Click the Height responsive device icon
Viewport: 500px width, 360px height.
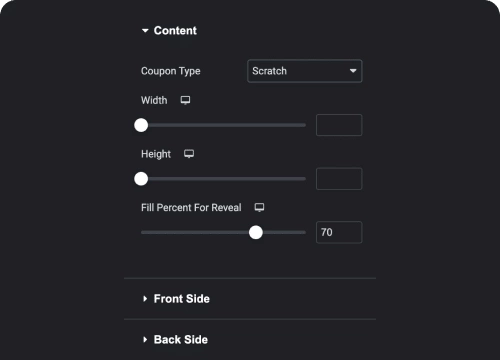pyautogui.click(x=189, y=154)
